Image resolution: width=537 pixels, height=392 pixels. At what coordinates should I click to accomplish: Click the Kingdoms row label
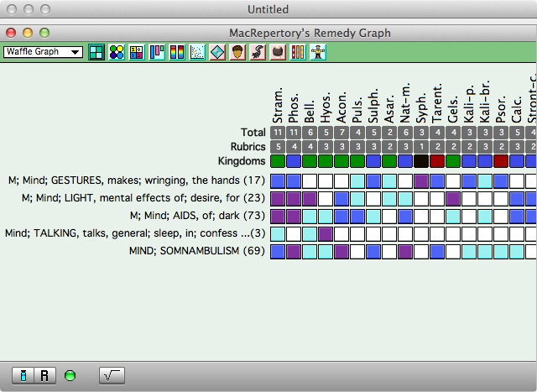pyautogui.click(x=242, y=160)
